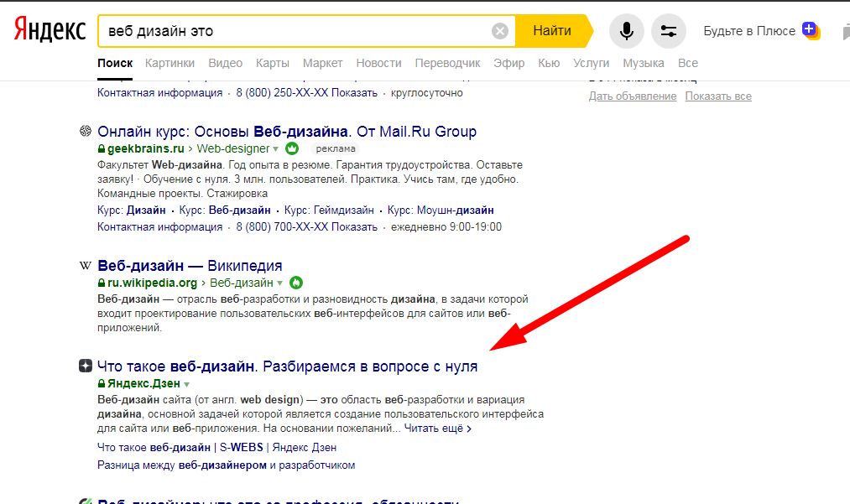Expand the dropdown arrow after ru.wikipedia.org Веб-дизайн
This screenshot has width=850, height=504.
[x=279, y=283]
